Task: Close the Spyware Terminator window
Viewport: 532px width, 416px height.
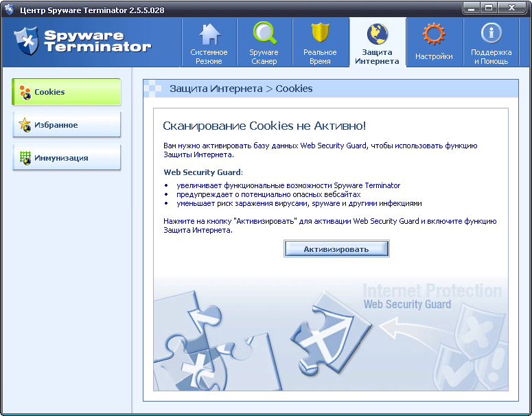Action: click(x=512, y=8)
